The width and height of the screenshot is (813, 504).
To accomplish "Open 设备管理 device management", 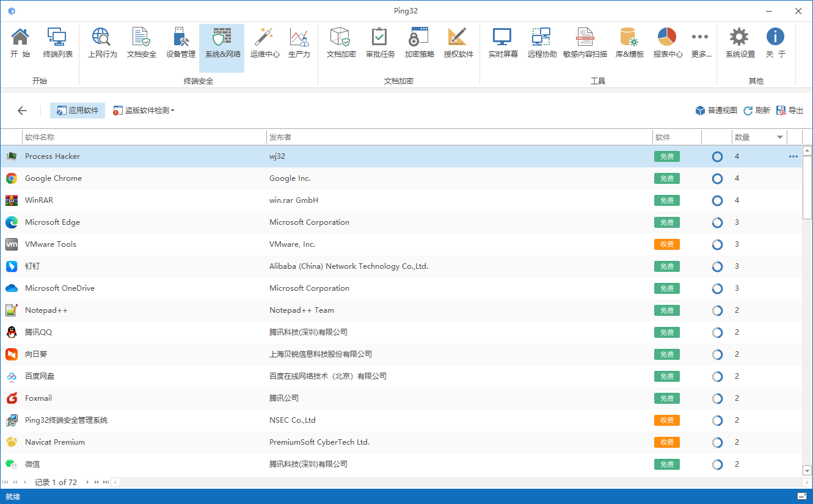I will (181, 43).
